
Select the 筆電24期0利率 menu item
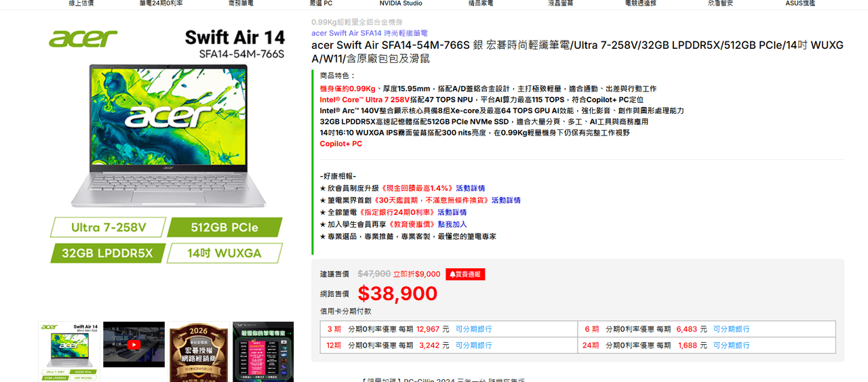pyautogui.click(x=161, y=3)
